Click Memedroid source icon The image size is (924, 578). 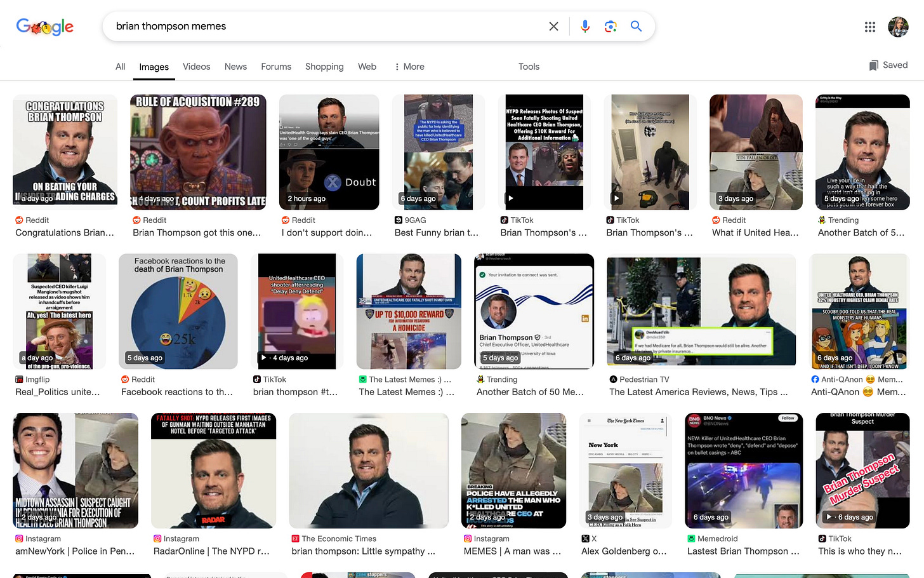click(692, 539)
